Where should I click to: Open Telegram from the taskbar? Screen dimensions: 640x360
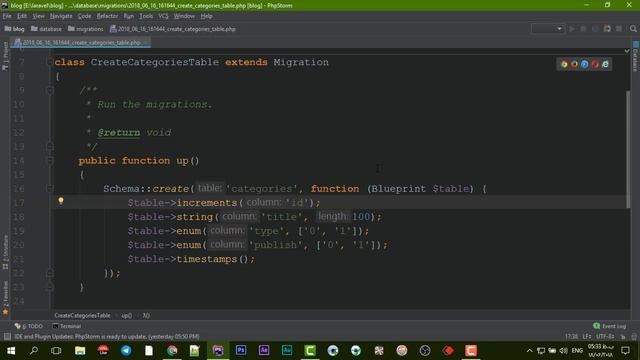126,351
